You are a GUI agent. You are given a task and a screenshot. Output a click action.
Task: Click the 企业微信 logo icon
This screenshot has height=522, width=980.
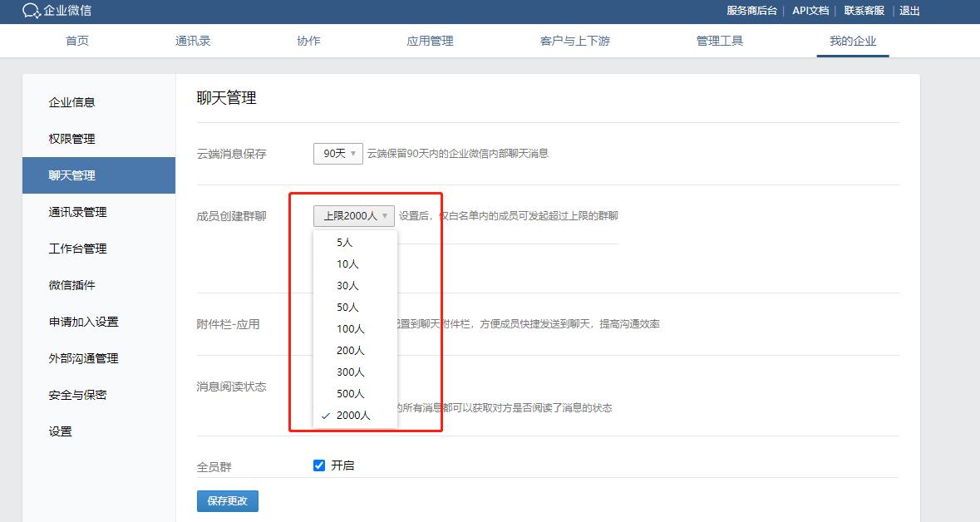[x=32, y=11]
